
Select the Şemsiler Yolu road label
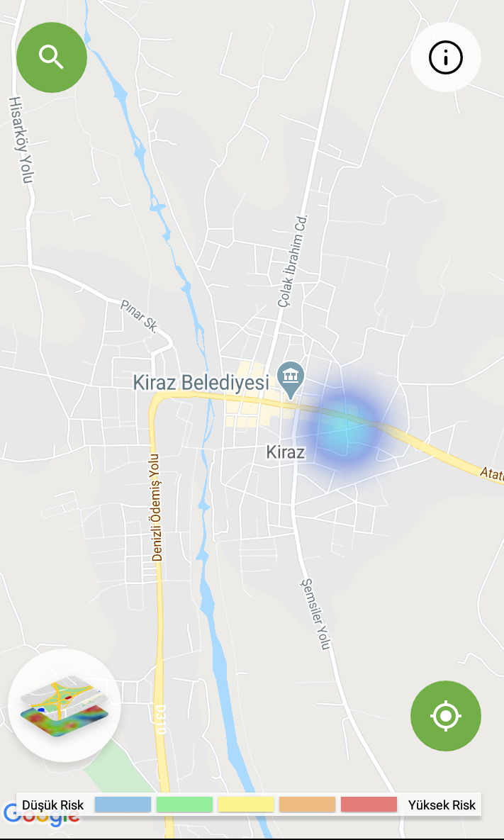315,613
